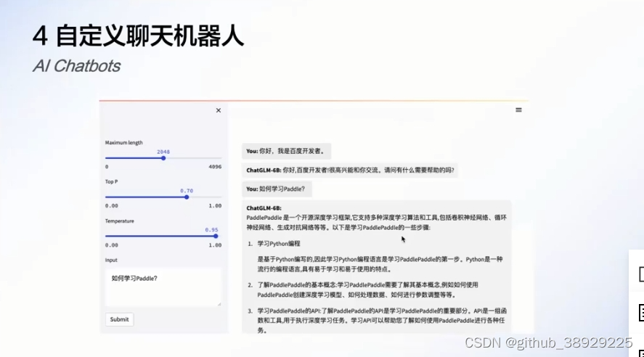644x357 pixels.
Task: Close the sidebar with the X icon
Action: [x=219, y=110]
